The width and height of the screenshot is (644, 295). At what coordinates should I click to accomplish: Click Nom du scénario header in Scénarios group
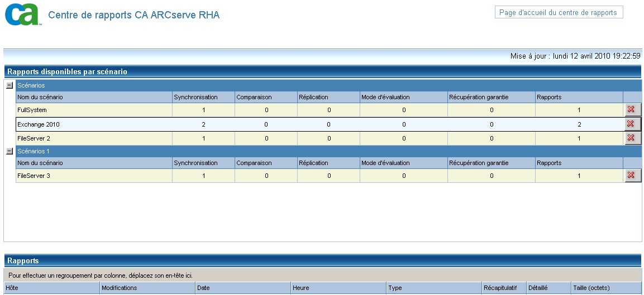tap(94, 97)
